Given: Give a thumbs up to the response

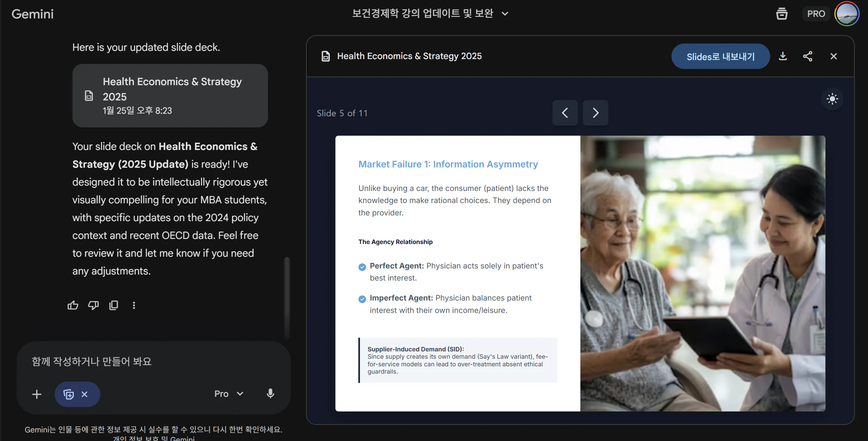Looking at the screenshot, I should [73, 305].
